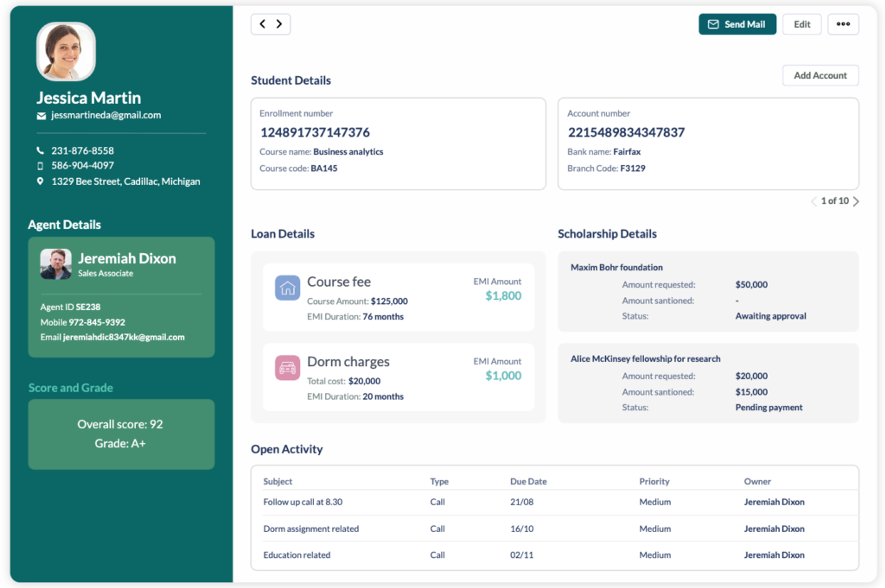Go to the previous record arrow

pos(263,24)
